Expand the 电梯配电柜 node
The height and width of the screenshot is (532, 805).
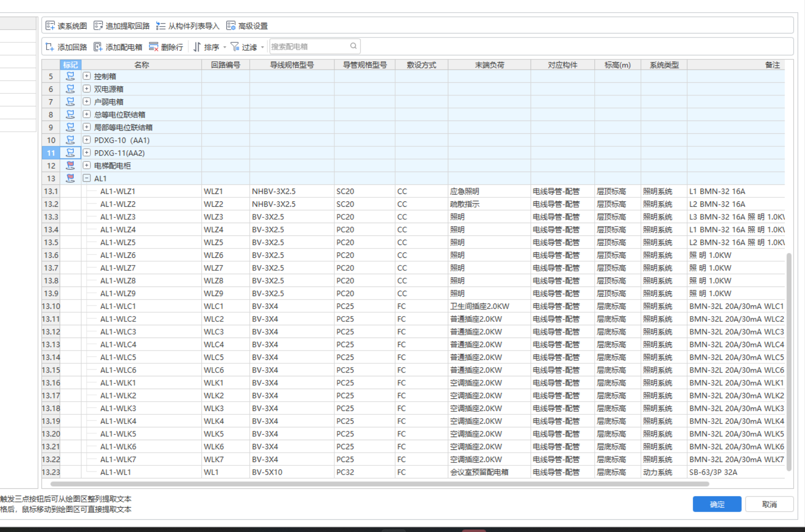click(87, 165)
